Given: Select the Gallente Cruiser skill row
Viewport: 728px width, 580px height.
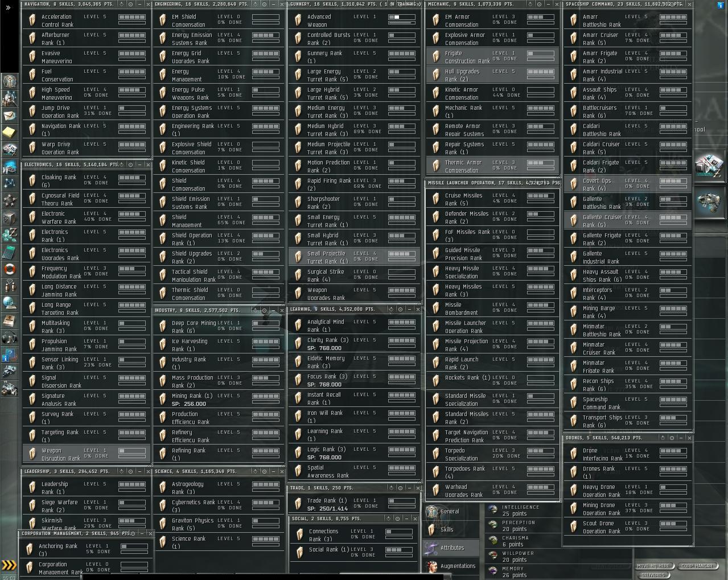Looking at the screenshot, I should click(628, 221).
